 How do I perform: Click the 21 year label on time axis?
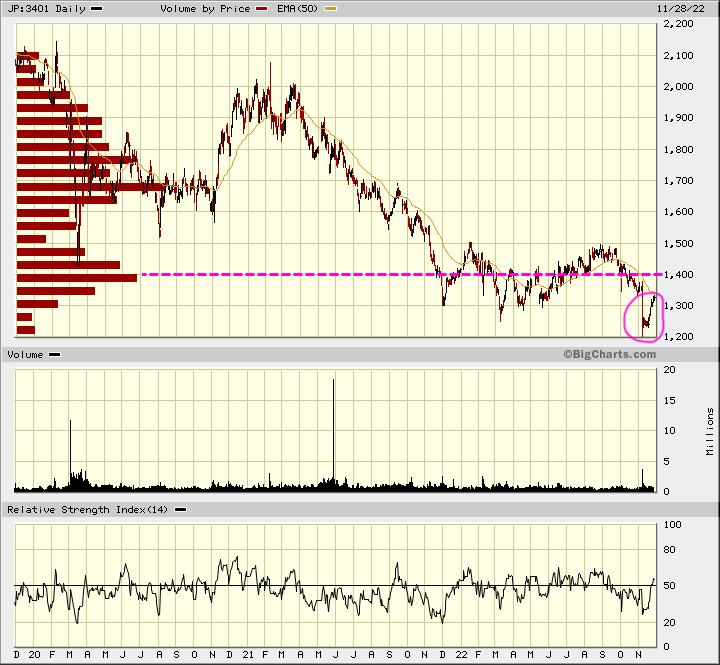coord(248,655)
